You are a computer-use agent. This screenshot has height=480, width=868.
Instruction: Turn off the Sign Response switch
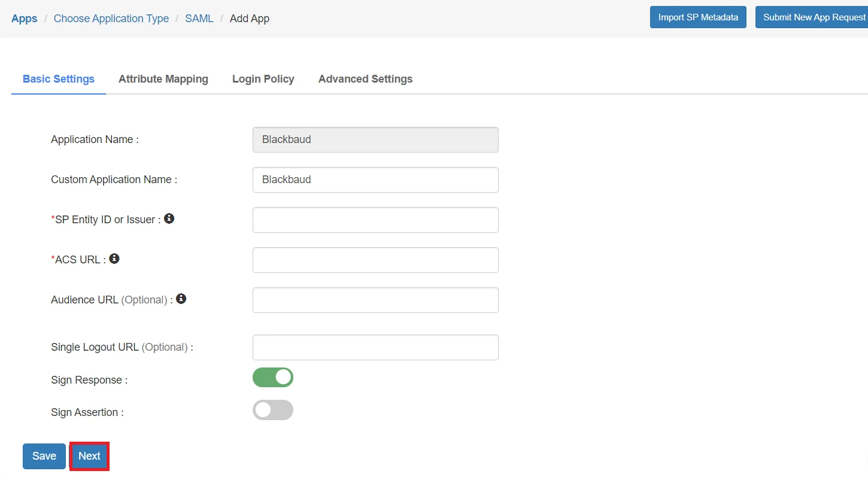click(x=273, y=378)
